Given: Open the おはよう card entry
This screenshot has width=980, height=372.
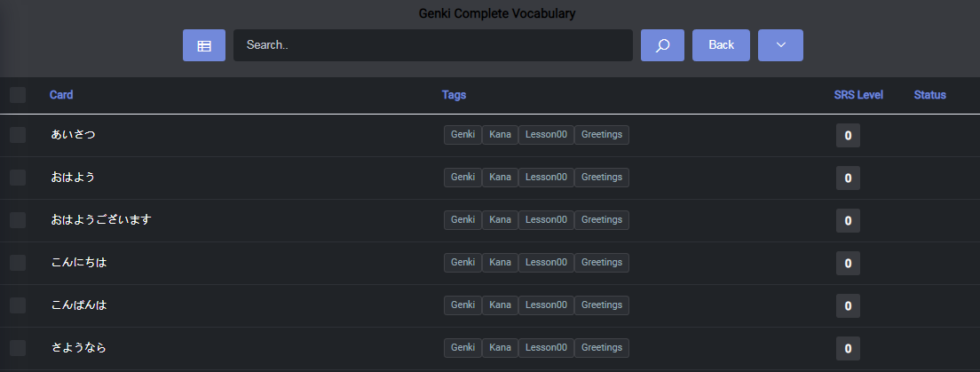Looking at the screenshot, I should (x=73, y=178).
